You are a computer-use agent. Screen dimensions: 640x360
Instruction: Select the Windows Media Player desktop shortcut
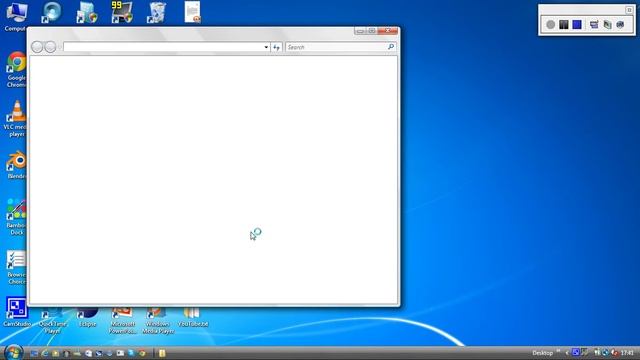click(x=158, y=321)
